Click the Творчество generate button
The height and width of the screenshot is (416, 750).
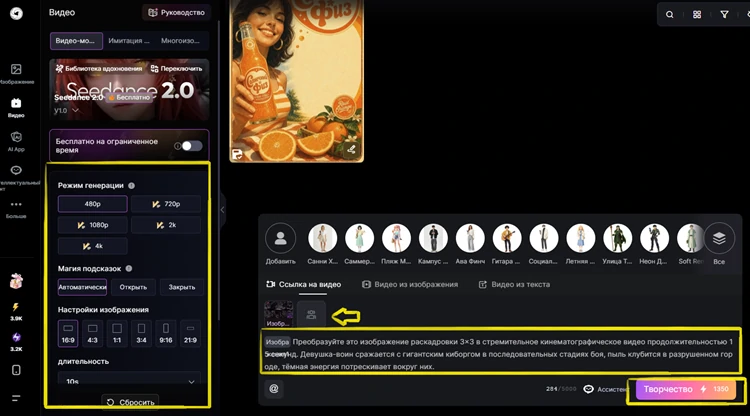tap(686, 389)
